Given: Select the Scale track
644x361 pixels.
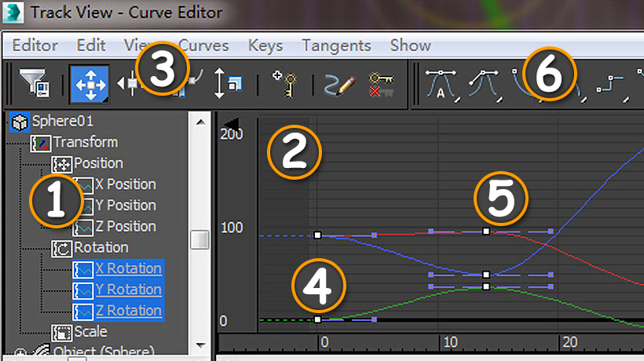Looking at the screenshot, I should (x=90, y=331).
